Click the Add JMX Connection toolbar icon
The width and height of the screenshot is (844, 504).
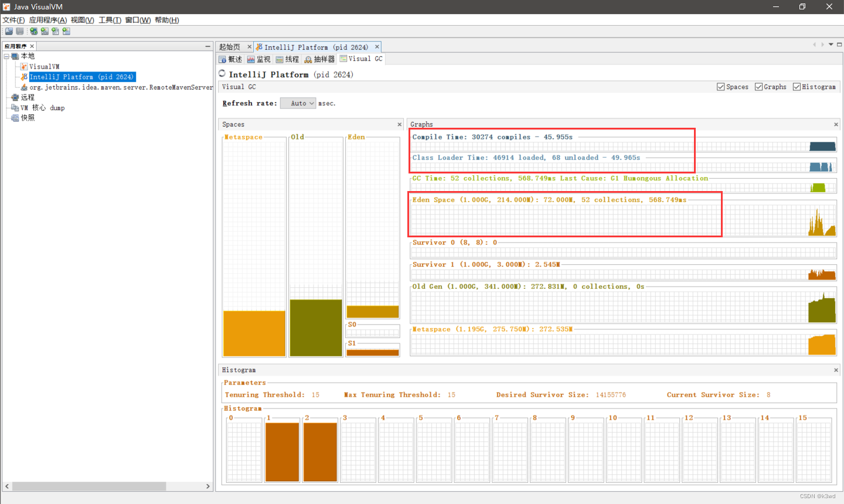(45, 31)
